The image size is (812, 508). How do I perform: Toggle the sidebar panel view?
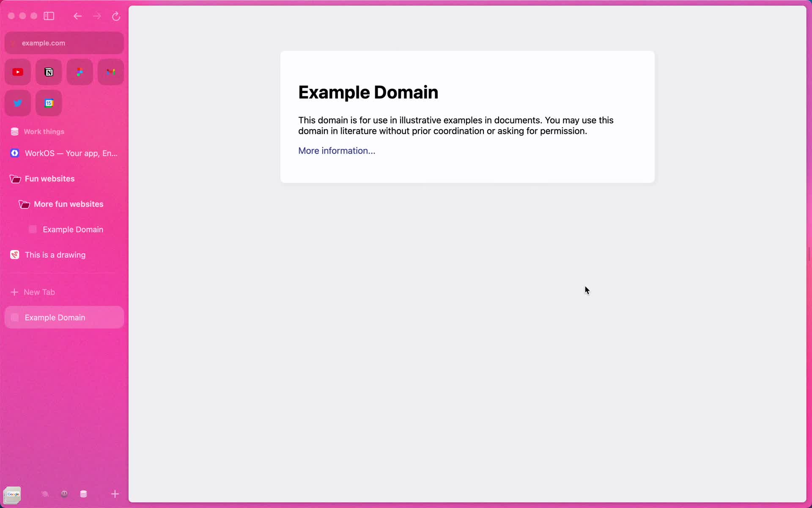49,16
